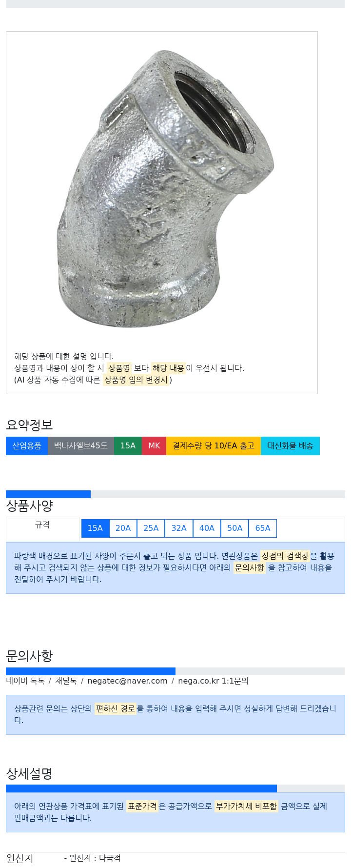Open the 네이버 톡톡 inquiry link
Viewport: 351px width, 868px height.
[x=25, y=681]
